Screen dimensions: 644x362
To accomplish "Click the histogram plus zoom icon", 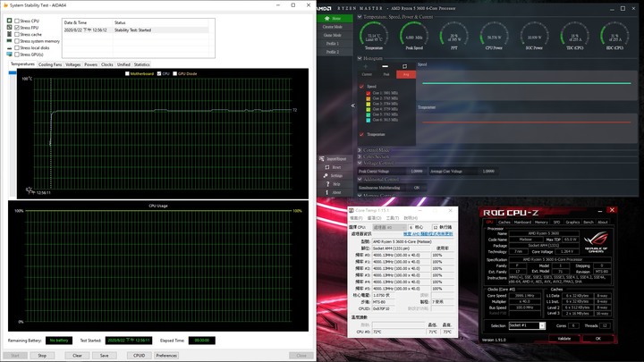I will (x=366, y=66).
